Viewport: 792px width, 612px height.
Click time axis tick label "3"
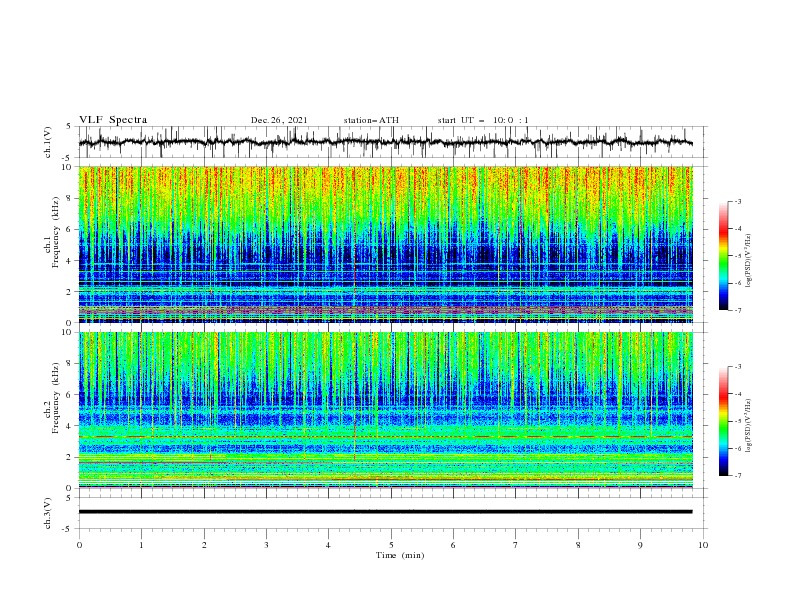[266, 545]
